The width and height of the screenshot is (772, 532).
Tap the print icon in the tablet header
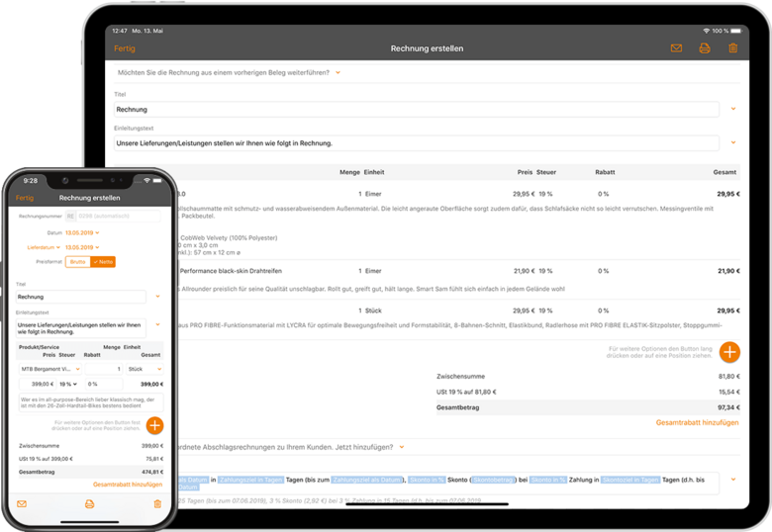(x=705, y=47)
